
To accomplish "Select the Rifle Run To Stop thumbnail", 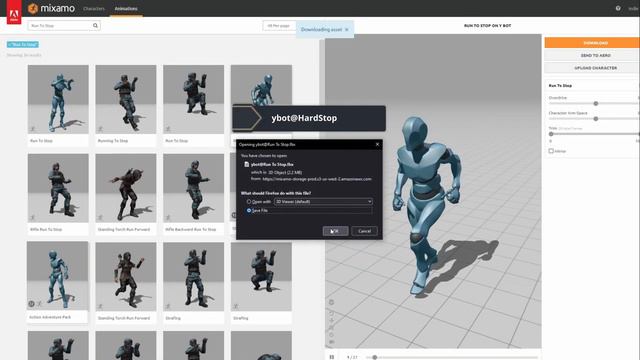I will coord(58,188).
